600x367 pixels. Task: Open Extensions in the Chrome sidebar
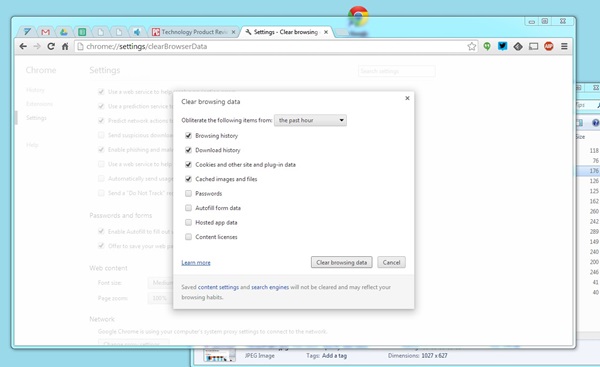point(39,104)
